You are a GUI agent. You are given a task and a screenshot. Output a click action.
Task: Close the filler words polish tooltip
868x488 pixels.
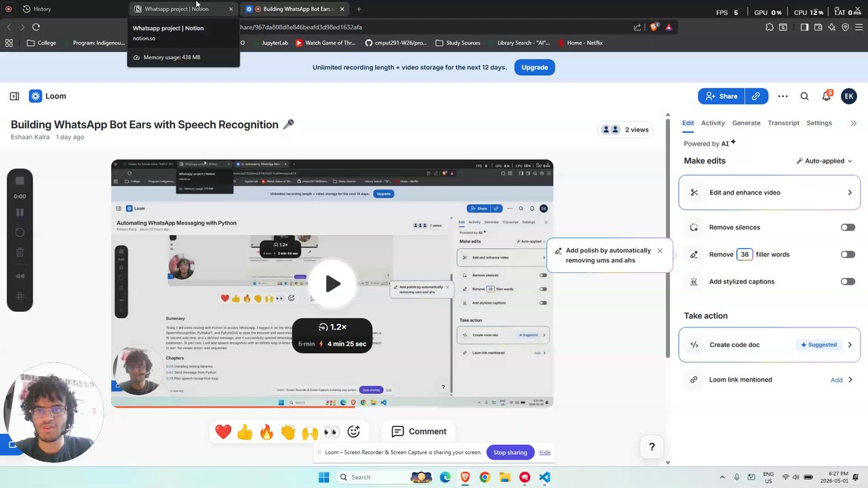click(x=660, y=251)
